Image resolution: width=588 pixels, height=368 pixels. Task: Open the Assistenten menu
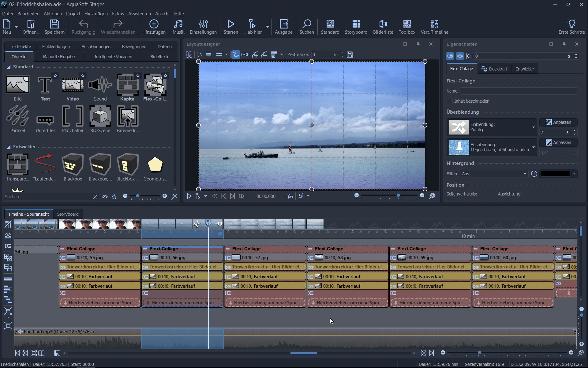click(x=139, y=14)
